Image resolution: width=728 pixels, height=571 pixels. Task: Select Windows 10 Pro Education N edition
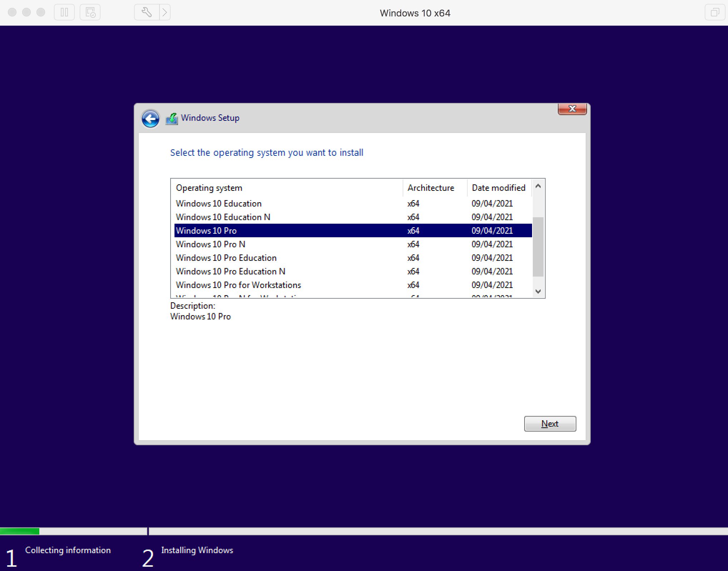(353, 271)
